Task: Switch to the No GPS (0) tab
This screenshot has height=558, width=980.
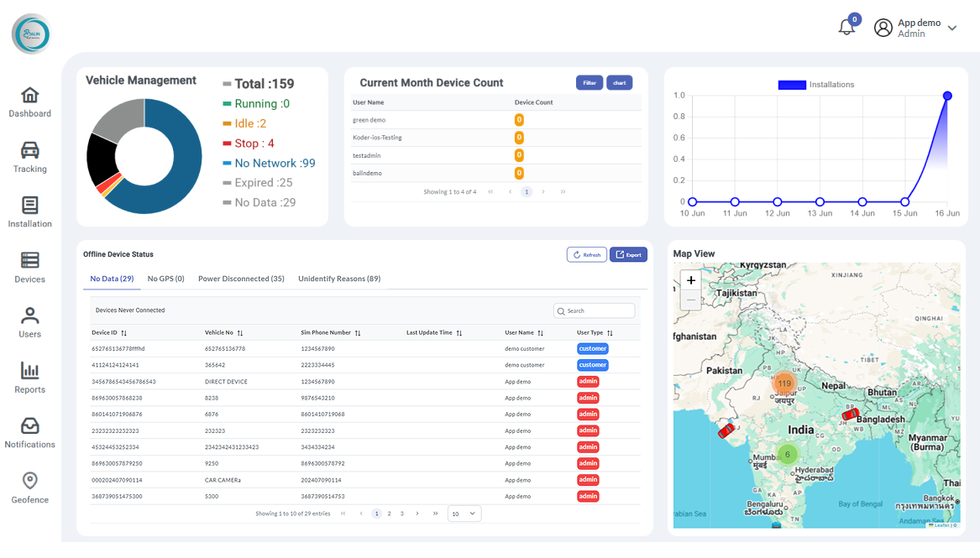Action: coord(165,279)
